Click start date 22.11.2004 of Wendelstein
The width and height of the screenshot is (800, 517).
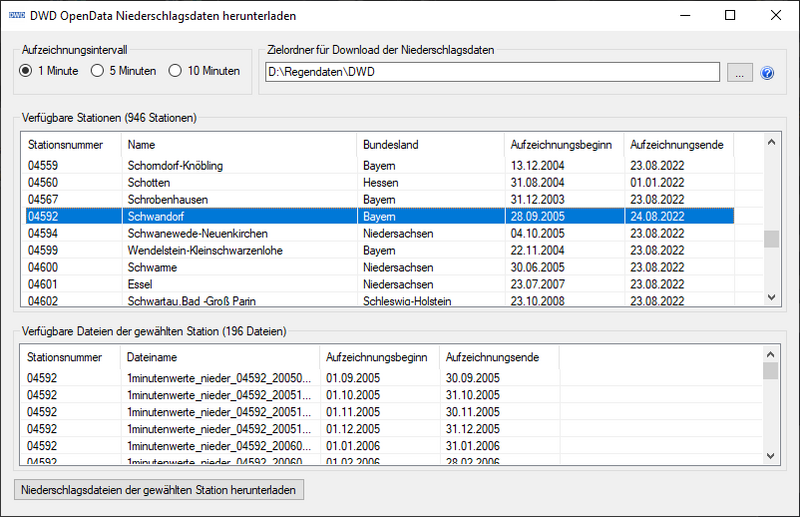[537, 250]
